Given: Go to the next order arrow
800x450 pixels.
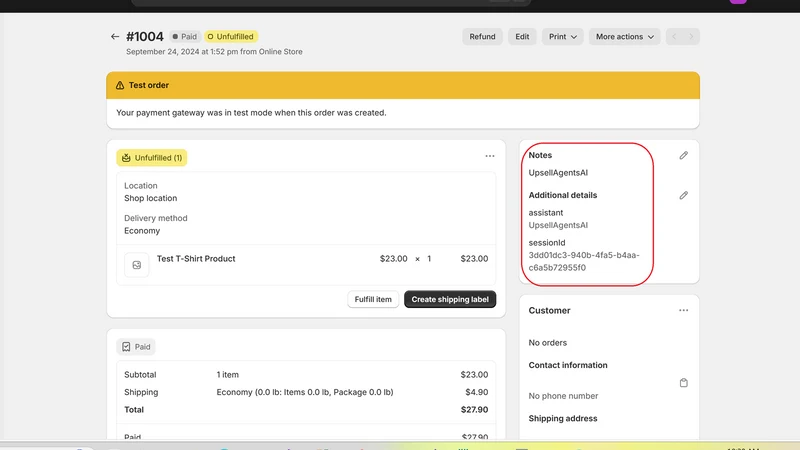Looking at the screenshot, I should click(x=691, y=37).
